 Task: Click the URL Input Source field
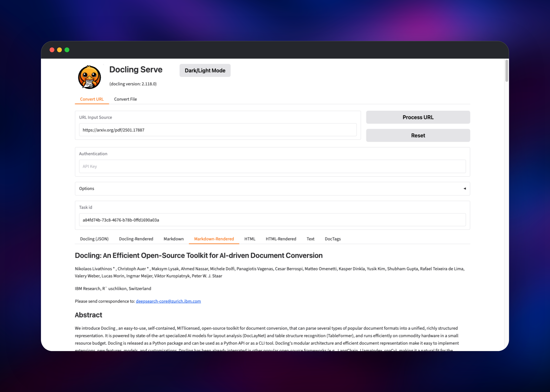pyautogui.click(x=218, y=130)
